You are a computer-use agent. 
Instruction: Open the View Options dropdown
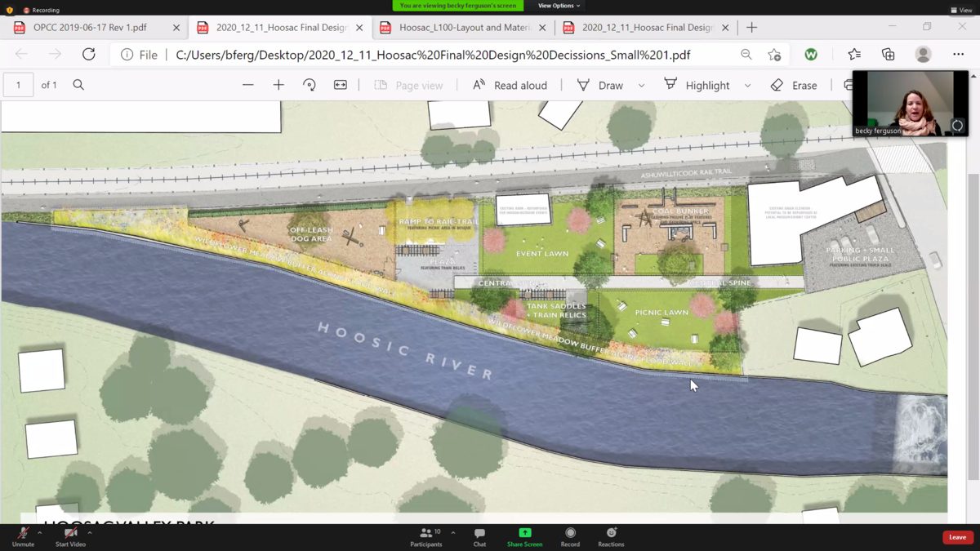pos(559,6)
